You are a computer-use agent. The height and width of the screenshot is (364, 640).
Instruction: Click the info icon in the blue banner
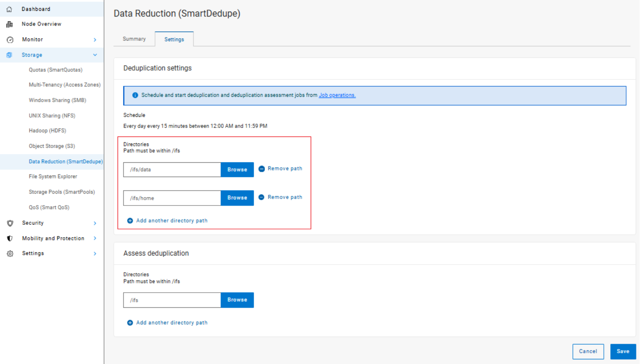pyautogui.click(x=135, y=95)
